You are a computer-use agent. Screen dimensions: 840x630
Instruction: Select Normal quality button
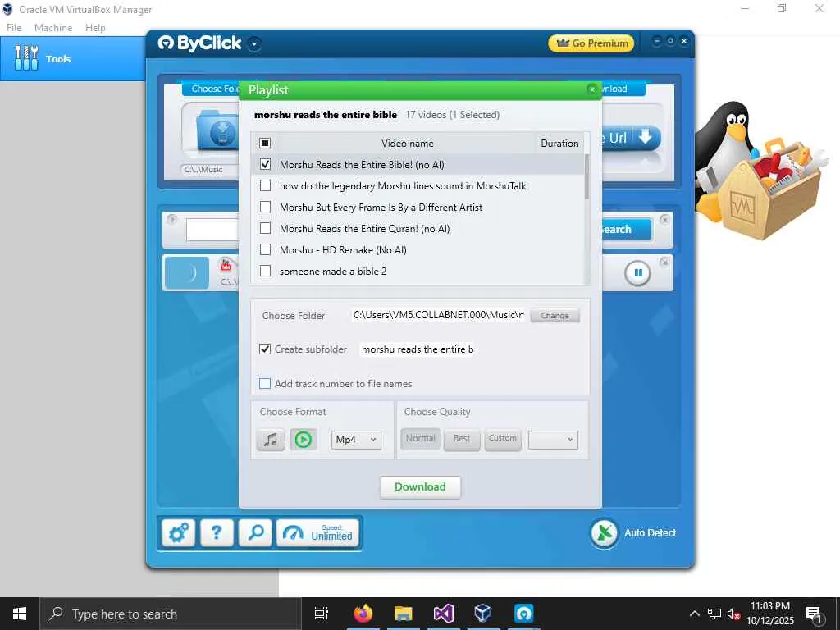click(x=421, y=439)
